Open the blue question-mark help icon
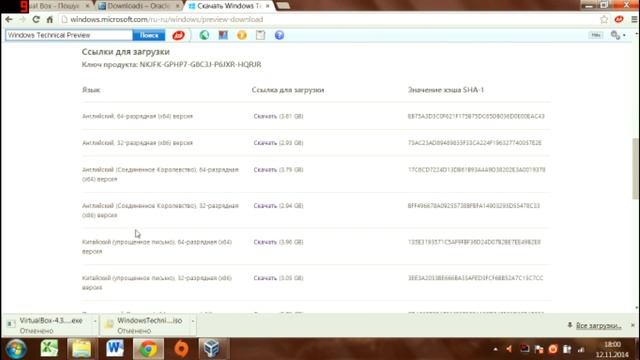The width and height of the screenshot is (640, 360). [279, 35]
